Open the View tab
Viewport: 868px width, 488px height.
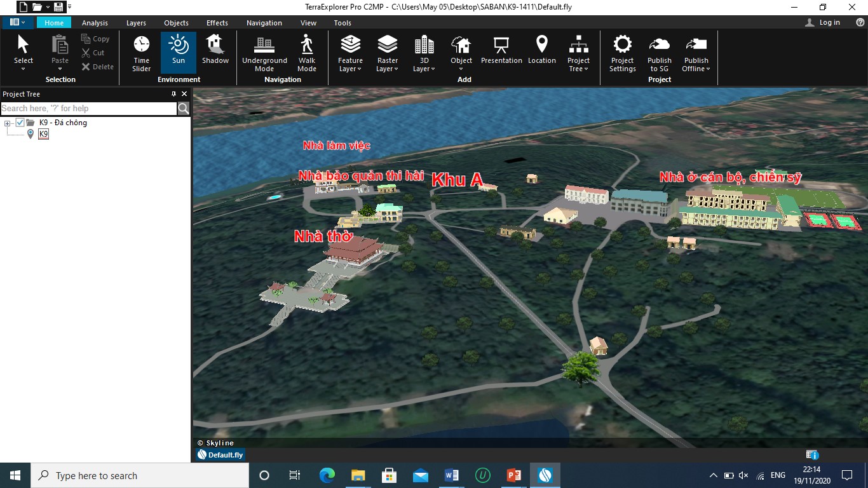point(308,23)
